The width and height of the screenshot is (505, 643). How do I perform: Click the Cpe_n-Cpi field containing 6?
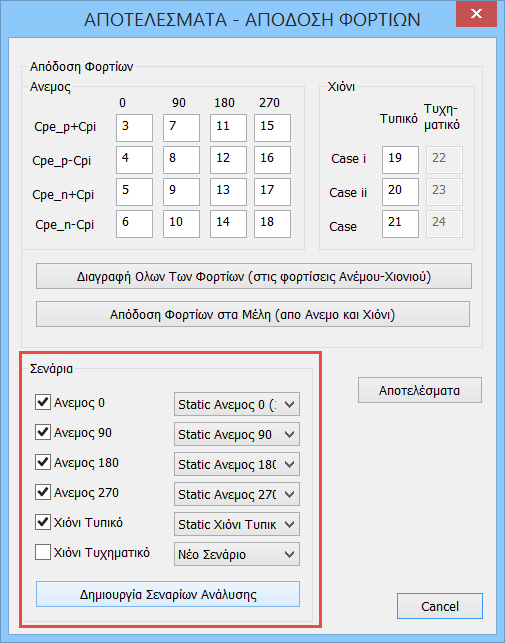click(x=134, y=224)
